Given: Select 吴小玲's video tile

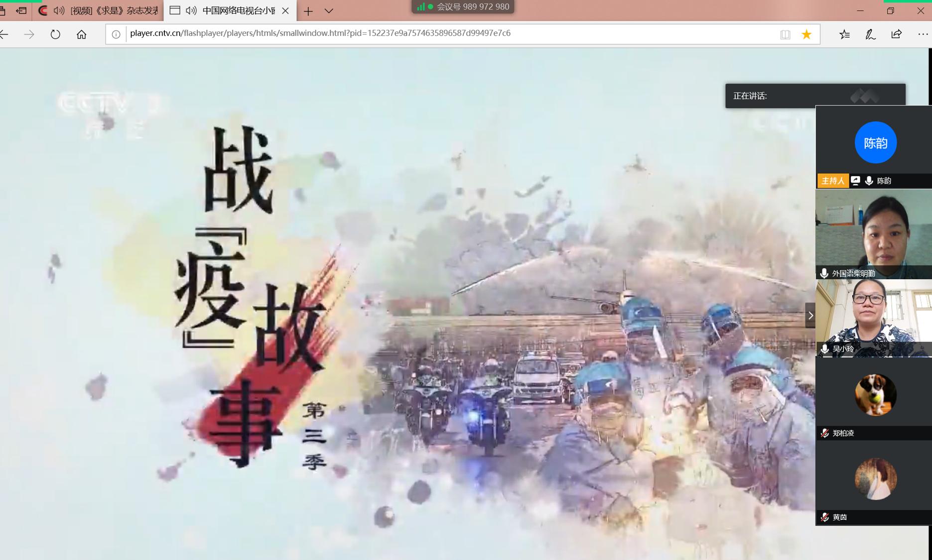Looking at the screenshot, I should click(x=873, y=318).
